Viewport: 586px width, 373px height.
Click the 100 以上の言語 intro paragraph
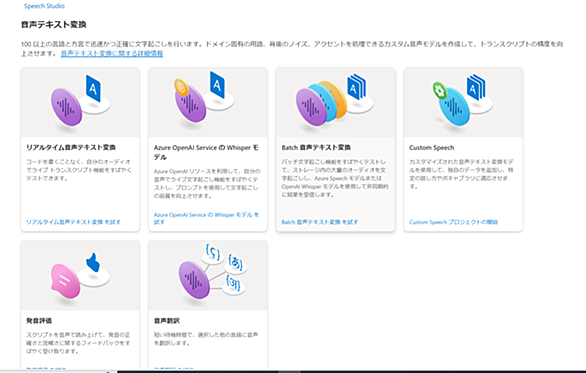[292, 49]
